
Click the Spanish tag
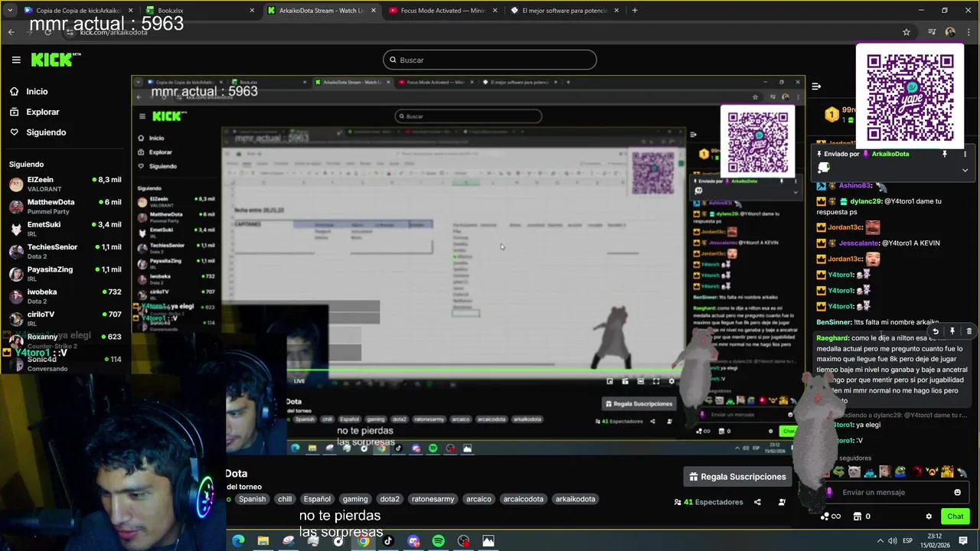pos(252,499)
